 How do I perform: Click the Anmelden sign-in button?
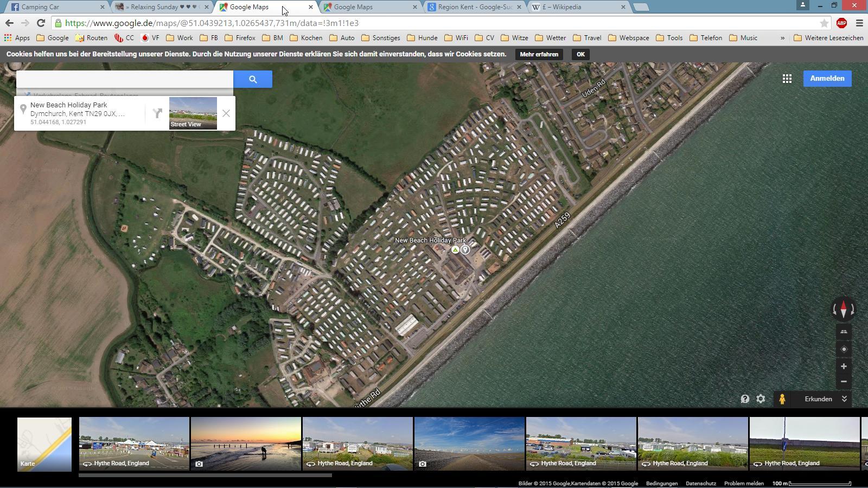pyautogui.click(x=827, y=79)
